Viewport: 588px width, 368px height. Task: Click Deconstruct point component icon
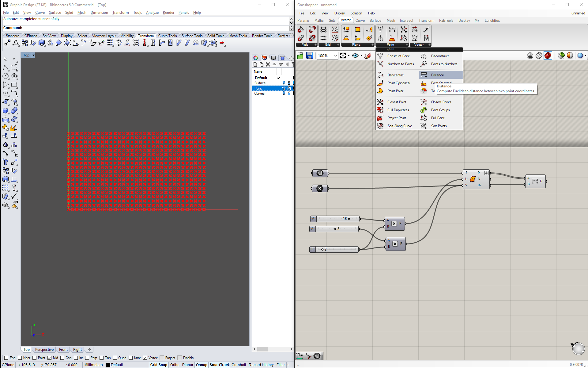pos(424,56)
